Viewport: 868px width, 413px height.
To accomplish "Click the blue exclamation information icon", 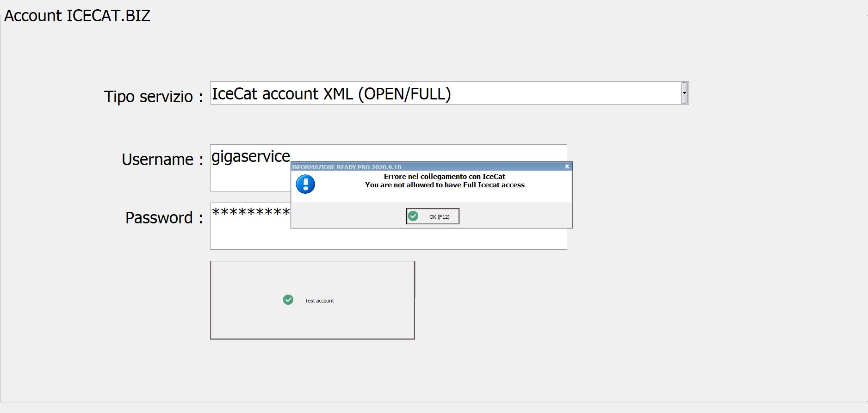I will click(305, 184).
